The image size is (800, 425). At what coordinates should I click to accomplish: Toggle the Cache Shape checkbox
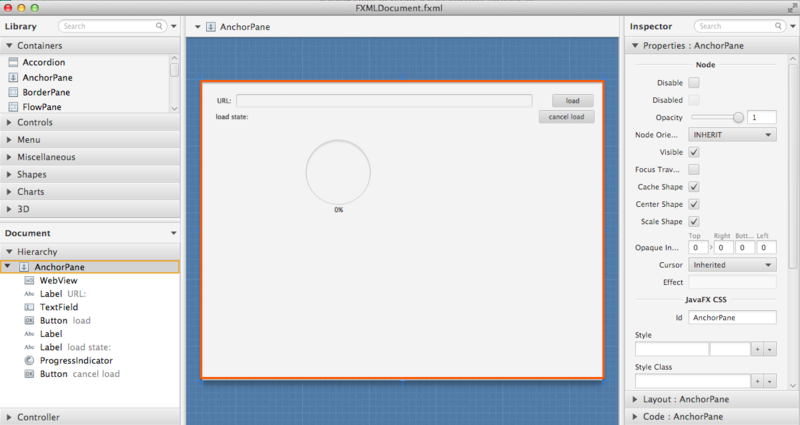click(x=694, y=187)
